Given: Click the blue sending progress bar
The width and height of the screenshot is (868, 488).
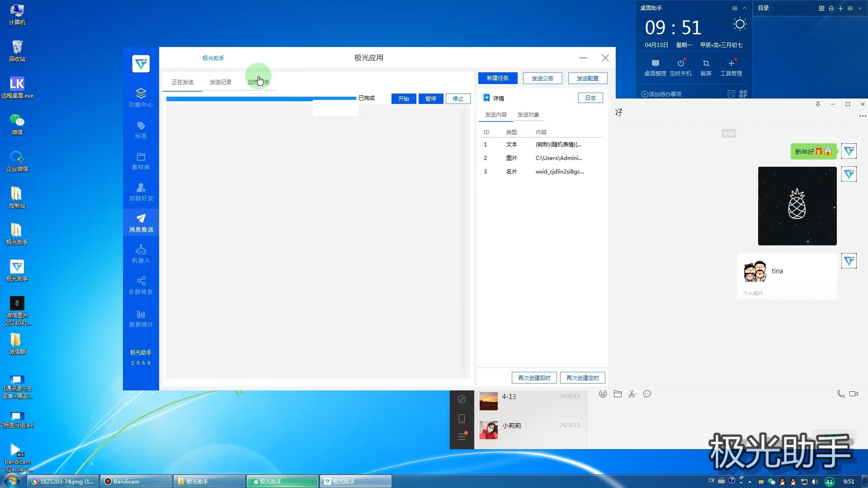Looking at the screenshot, I should pyautogui.click(x=261, y=98).
